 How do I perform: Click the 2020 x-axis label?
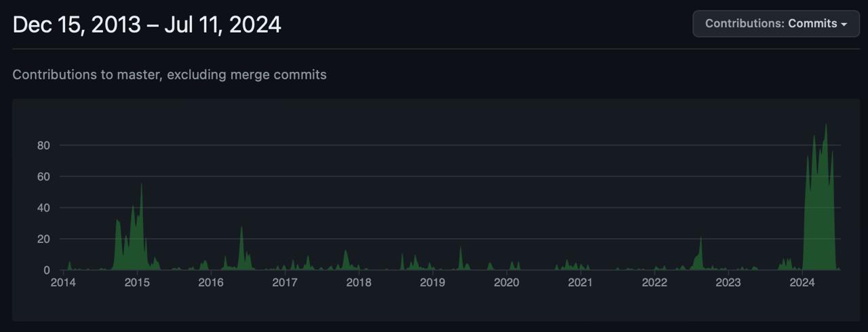point(507,282)
